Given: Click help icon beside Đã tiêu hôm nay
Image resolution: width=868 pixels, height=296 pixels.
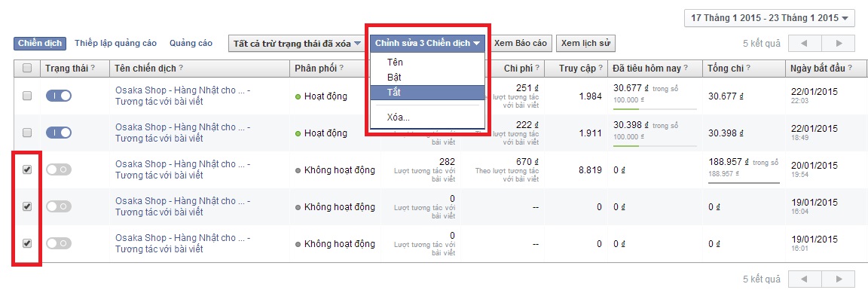Looking at the screenshot, I should tap(686, 68).
